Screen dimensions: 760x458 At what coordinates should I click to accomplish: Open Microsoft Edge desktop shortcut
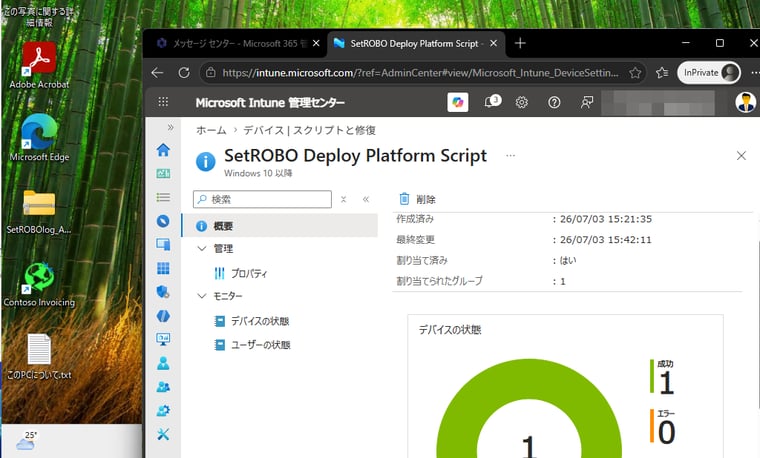[39, 138]
